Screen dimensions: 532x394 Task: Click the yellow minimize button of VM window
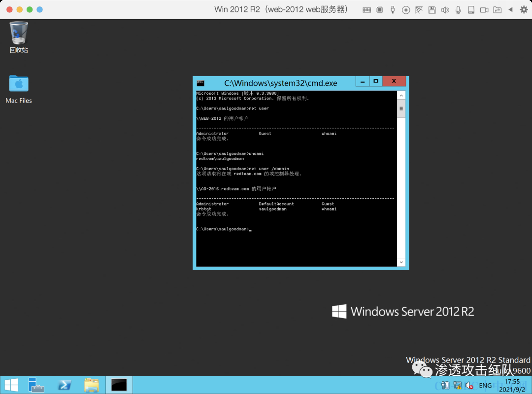coord(20,9)
